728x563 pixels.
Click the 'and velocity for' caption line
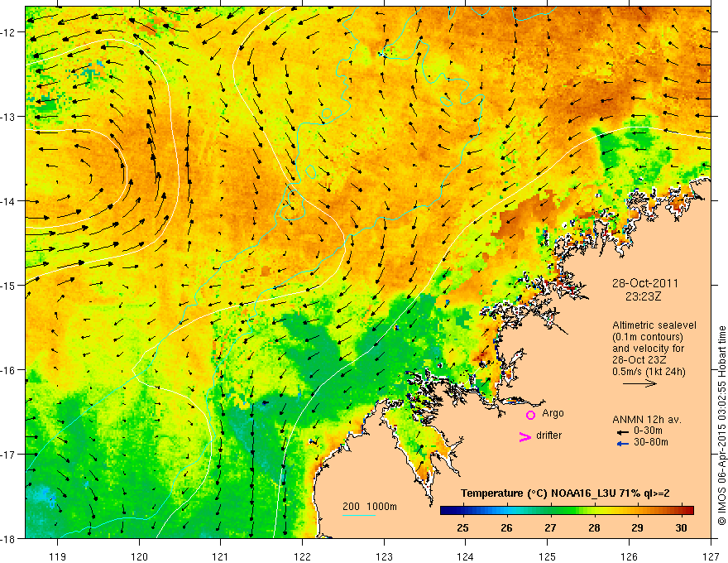[648, 349]
